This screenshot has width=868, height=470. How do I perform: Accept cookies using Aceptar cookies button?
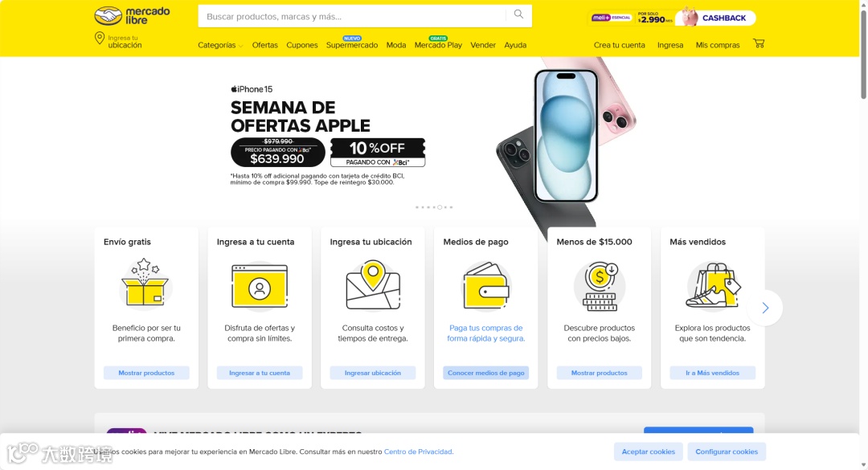tap(649, 452)
